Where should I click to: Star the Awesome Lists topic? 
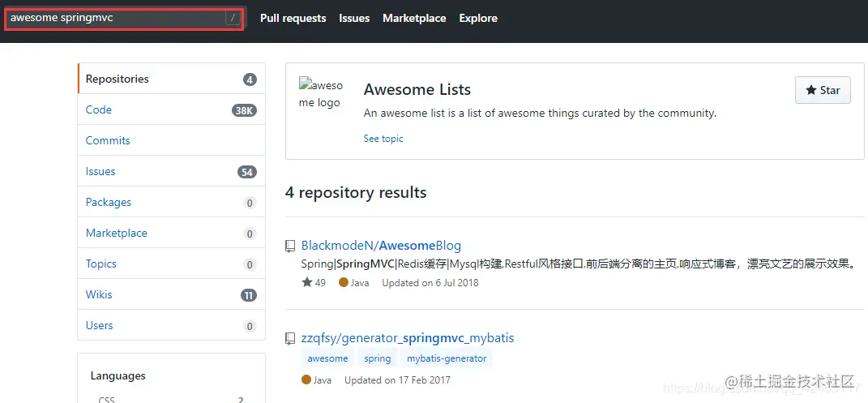click(823, 90)
